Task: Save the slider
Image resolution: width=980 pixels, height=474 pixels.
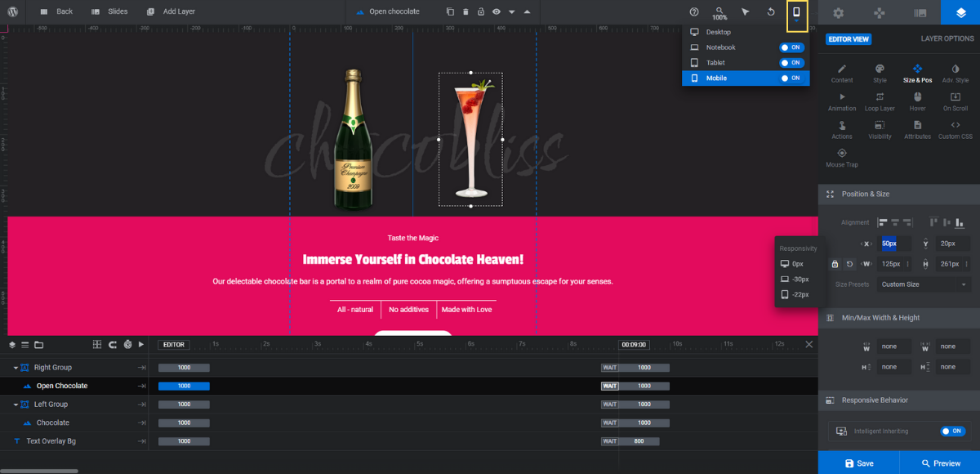Action: (x=858, y=463)
